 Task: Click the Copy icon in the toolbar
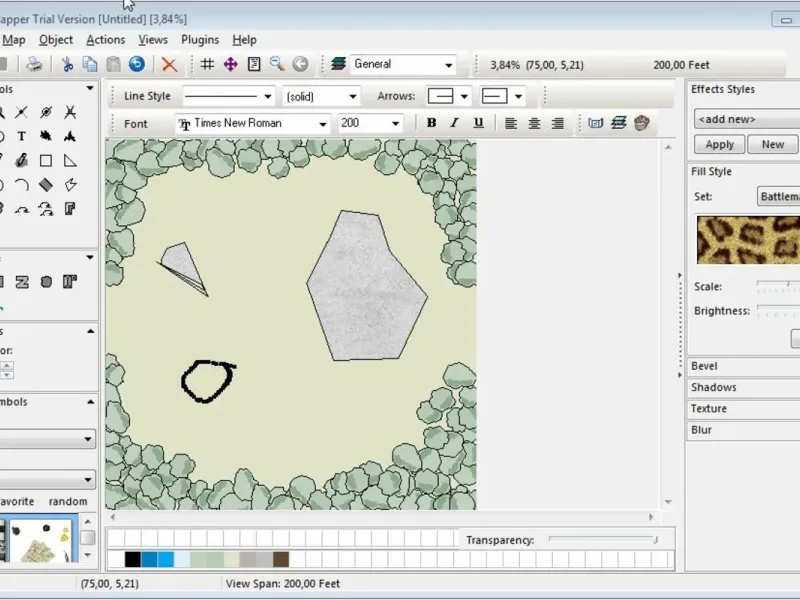coord(90,64)
